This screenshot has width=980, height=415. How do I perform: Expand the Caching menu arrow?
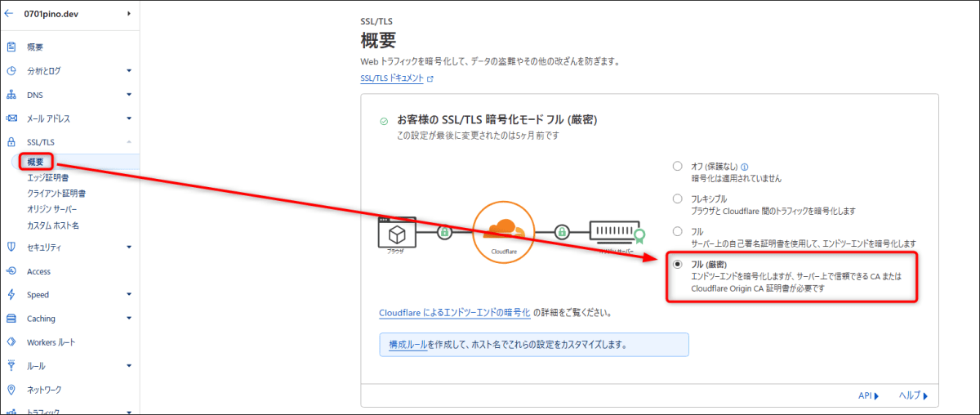(129, 319)
